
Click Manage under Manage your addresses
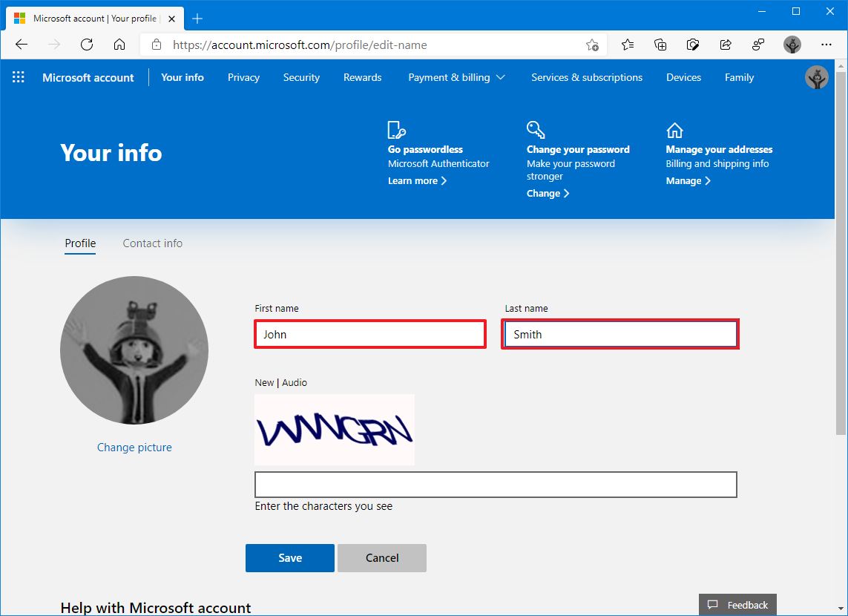pyautogui.click(x=688, y=180)
